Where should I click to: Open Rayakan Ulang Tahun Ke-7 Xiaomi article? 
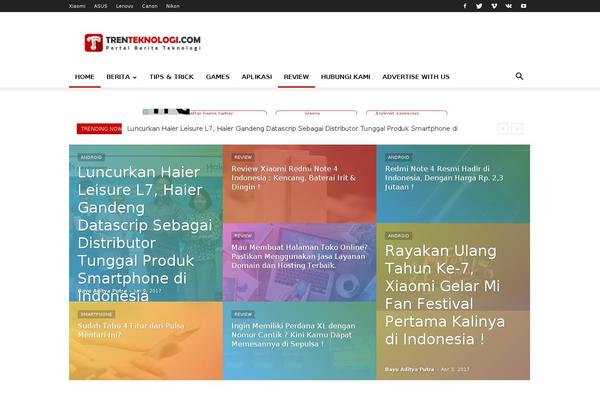point(445,295)
